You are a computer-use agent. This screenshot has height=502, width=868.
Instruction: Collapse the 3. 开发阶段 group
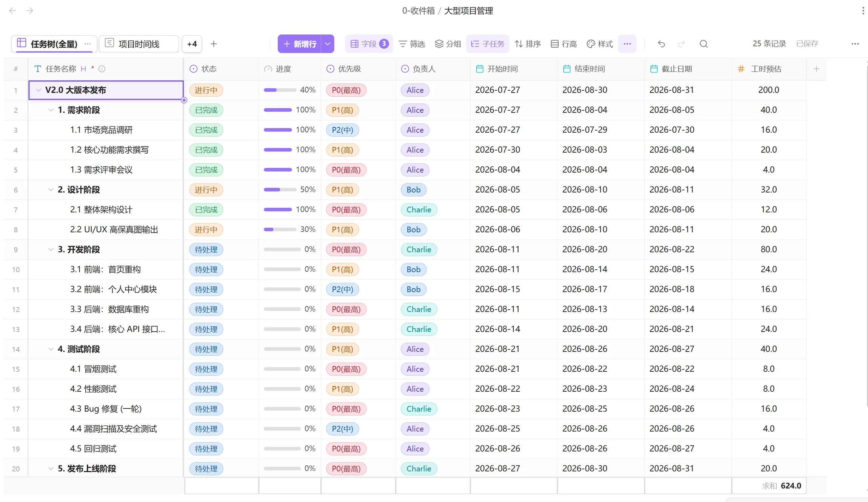point(51,249)
